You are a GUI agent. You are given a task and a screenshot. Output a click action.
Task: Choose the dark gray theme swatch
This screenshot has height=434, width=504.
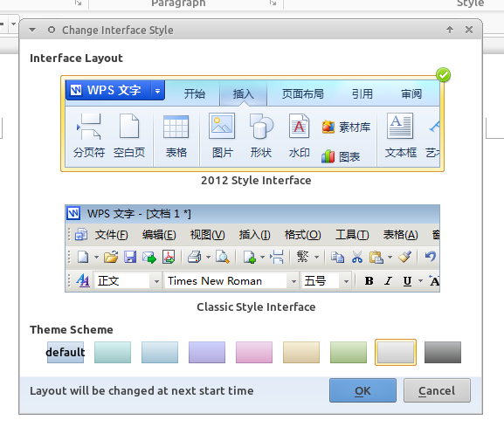click(443, 352)
